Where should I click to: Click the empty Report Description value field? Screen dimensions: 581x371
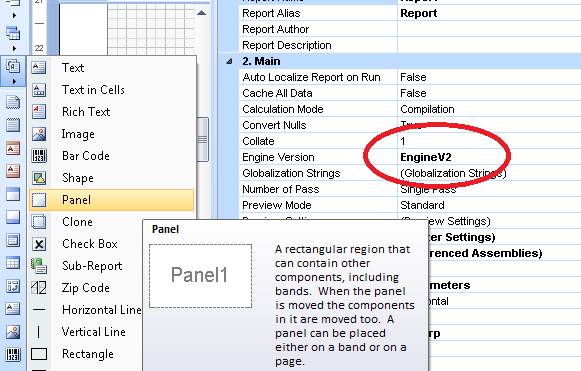tap(489, 45)
